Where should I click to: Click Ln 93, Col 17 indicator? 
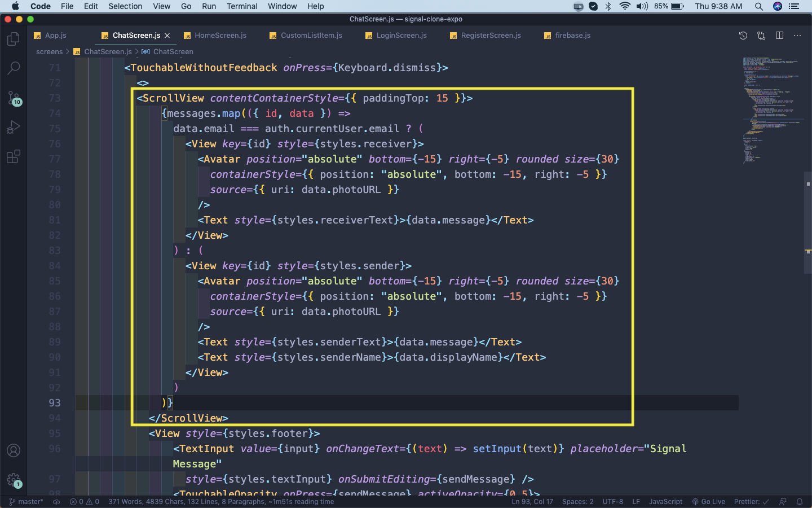coord(532,502)
